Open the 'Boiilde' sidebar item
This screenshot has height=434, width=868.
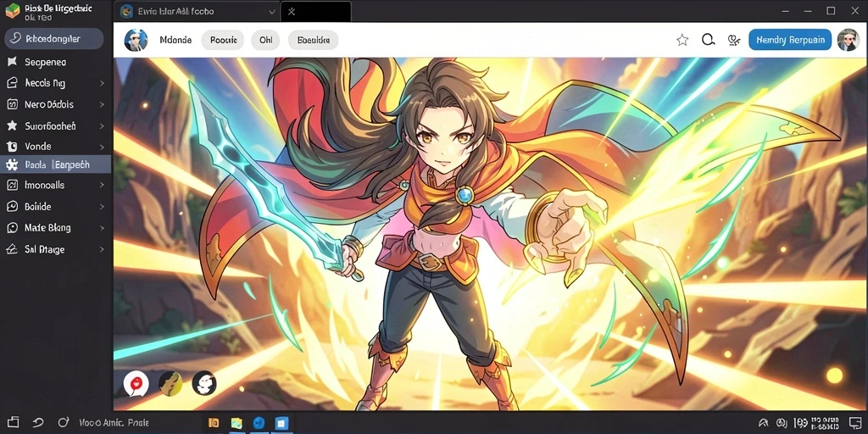click(56, 207)
